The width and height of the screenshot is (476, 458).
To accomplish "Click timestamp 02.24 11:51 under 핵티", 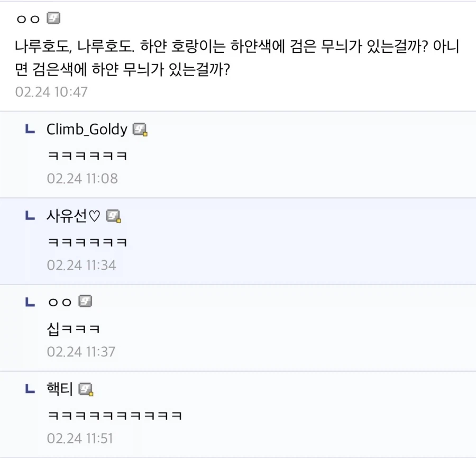I will point(82,438).
